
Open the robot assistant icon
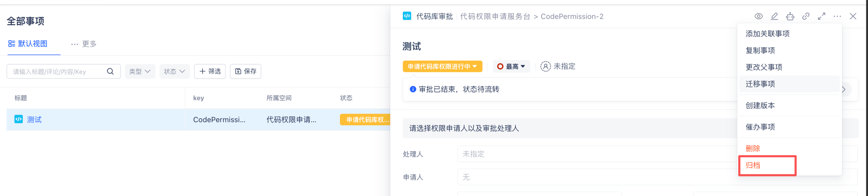tap(790, 16)
